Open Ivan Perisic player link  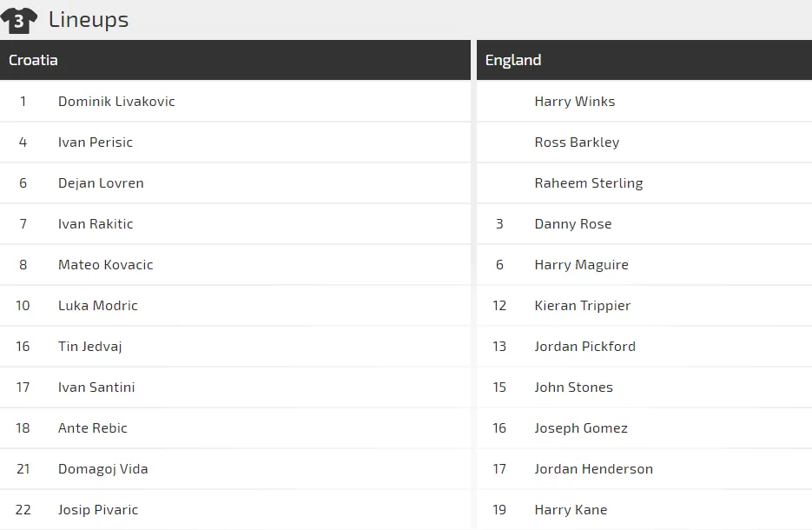coord(96,142)
